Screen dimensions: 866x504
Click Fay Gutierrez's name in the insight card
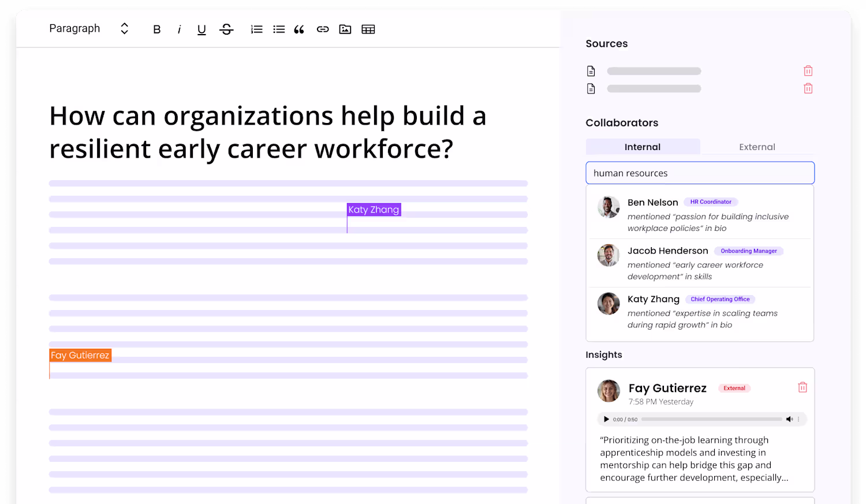667,388
